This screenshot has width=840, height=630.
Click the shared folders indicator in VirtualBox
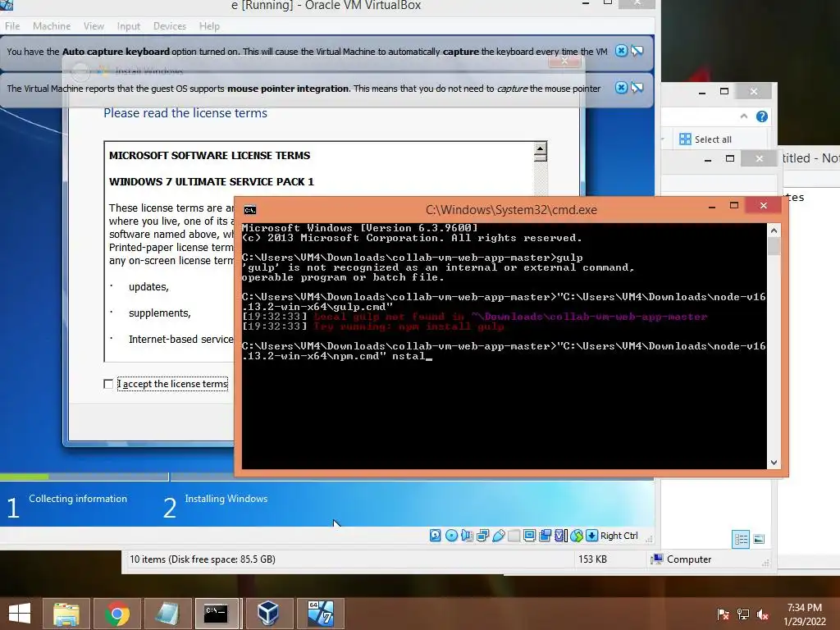tap(514, 535)
